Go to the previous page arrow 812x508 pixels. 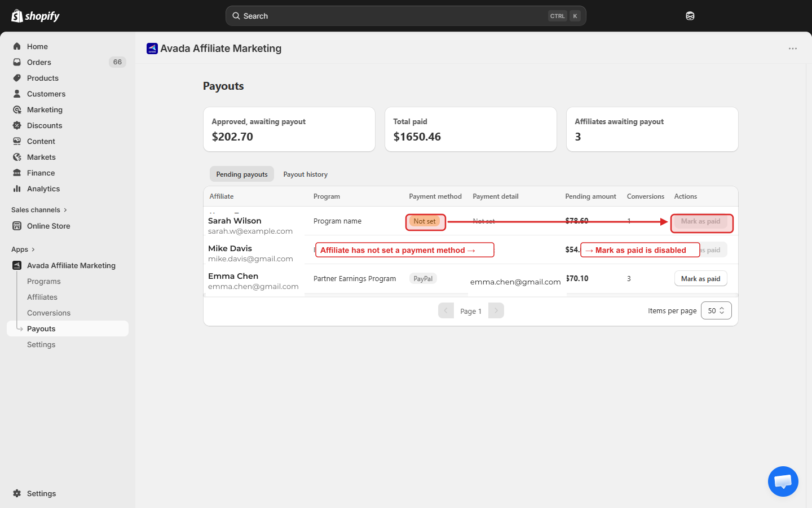coord(446,310)
